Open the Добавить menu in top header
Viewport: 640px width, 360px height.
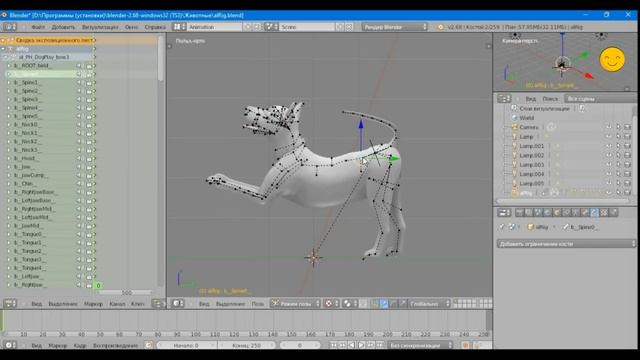63,27
